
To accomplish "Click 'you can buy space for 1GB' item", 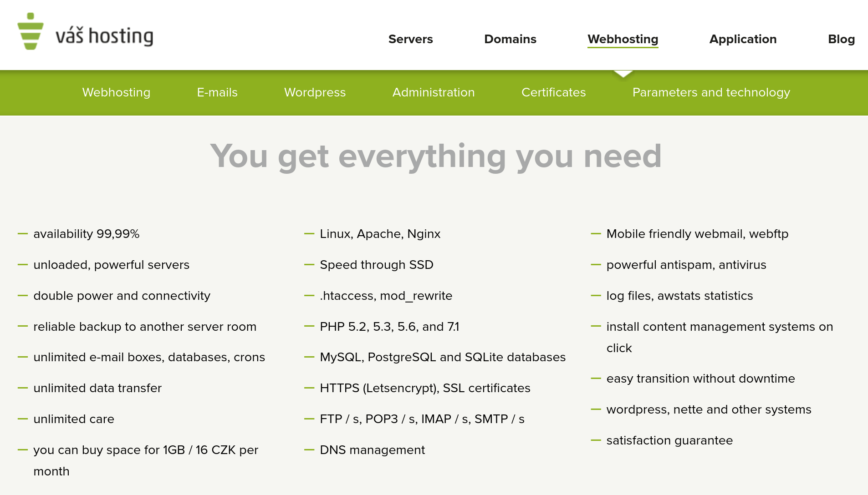I will coord(146,460).
